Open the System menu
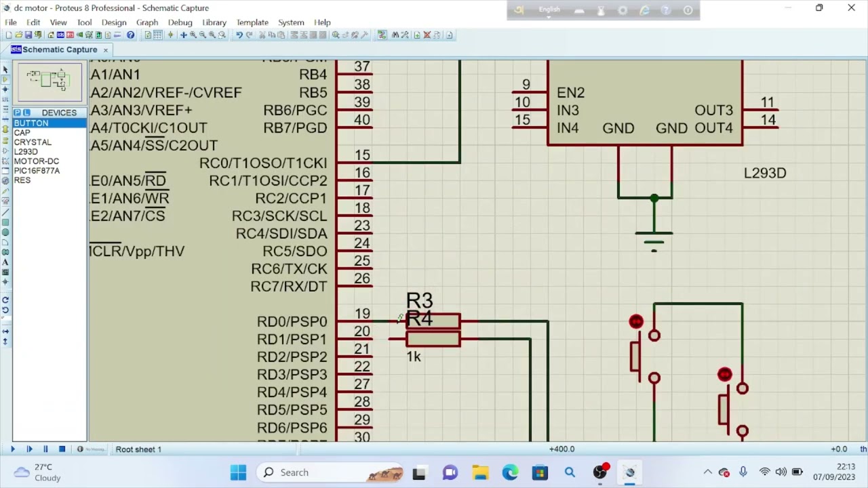Image resolution: width=868 pixels, height=488 pixels. tap(291, 22)
